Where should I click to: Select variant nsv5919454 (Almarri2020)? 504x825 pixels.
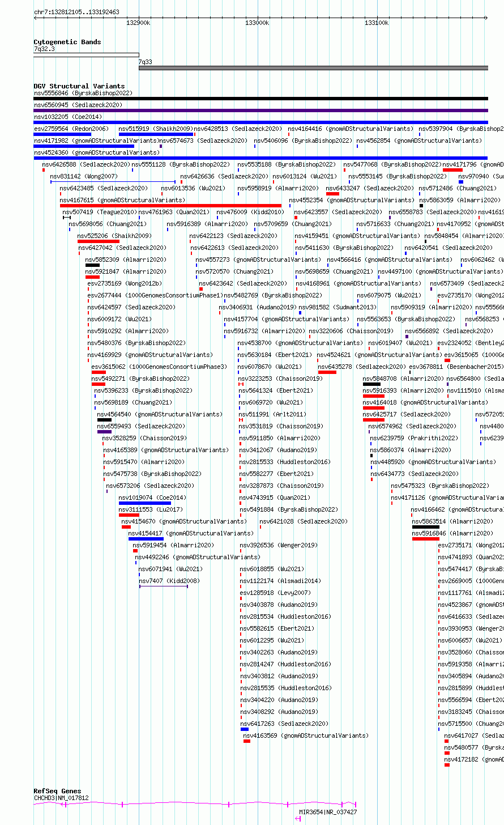(173, 545)
